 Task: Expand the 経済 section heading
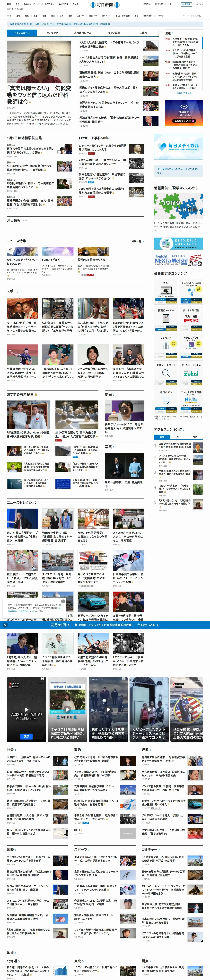coord(146,750)
